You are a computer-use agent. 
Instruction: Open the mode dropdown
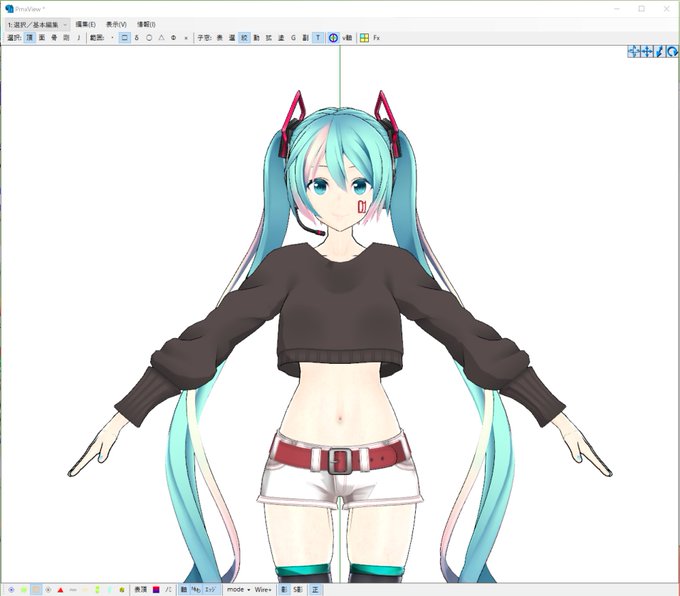[239, 589]
